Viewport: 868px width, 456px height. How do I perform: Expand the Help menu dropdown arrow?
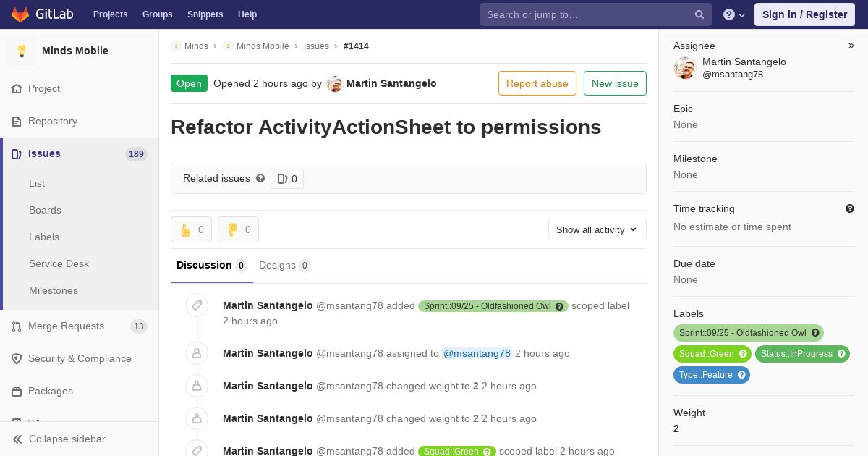pyautogui.click(x=741, y=15)
